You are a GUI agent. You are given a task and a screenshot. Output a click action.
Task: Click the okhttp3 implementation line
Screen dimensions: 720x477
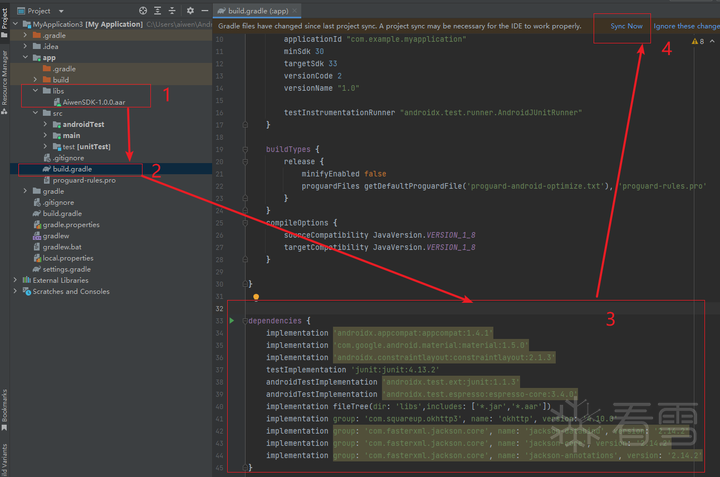tap(442, 419)
